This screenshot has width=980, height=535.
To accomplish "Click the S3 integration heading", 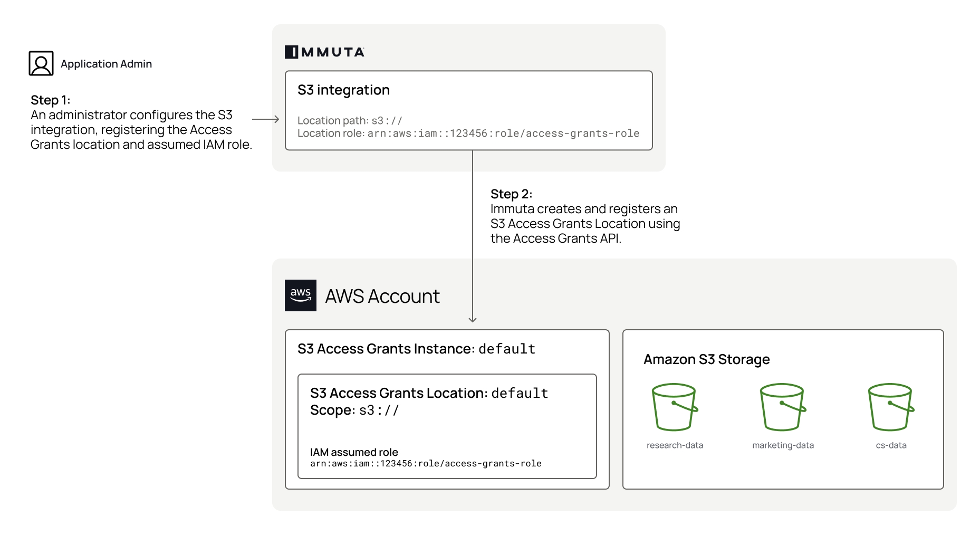I will click(343, 90).
